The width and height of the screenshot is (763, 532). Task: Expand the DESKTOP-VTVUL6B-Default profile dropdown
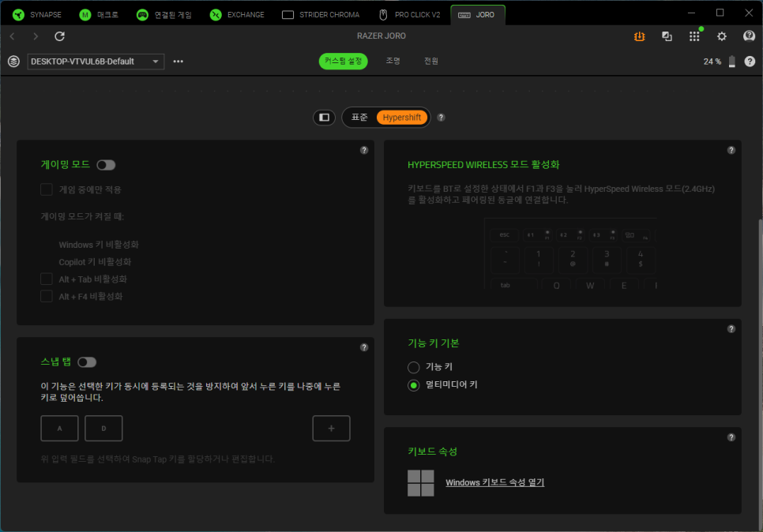click(x=96, y=62)
